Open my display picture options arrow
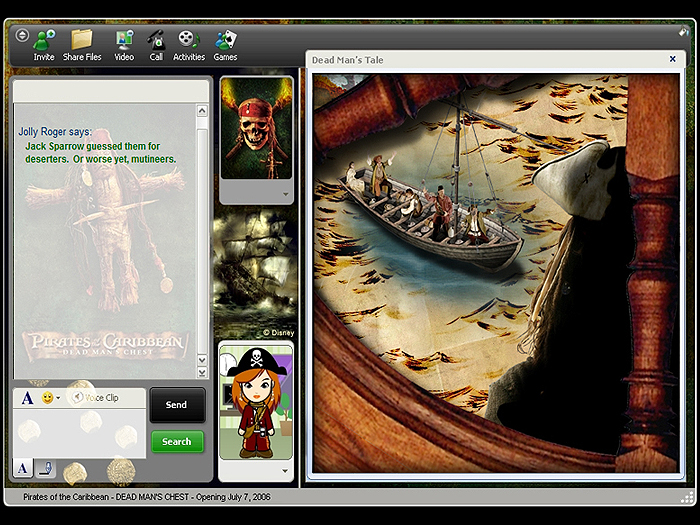 click(x=285, y=471)
